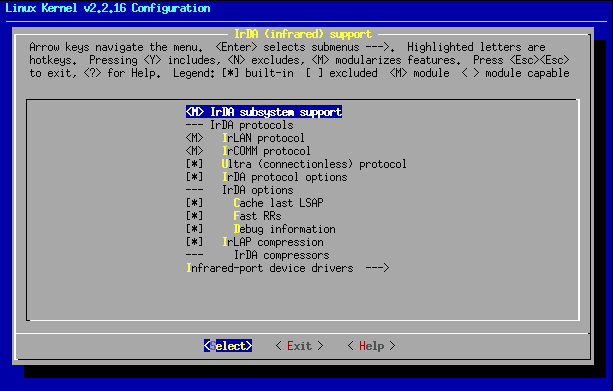Viewport: 613px width, 391px height.
Task: Toggle IrDA protocol options checkbox
Action: [194, 177]
